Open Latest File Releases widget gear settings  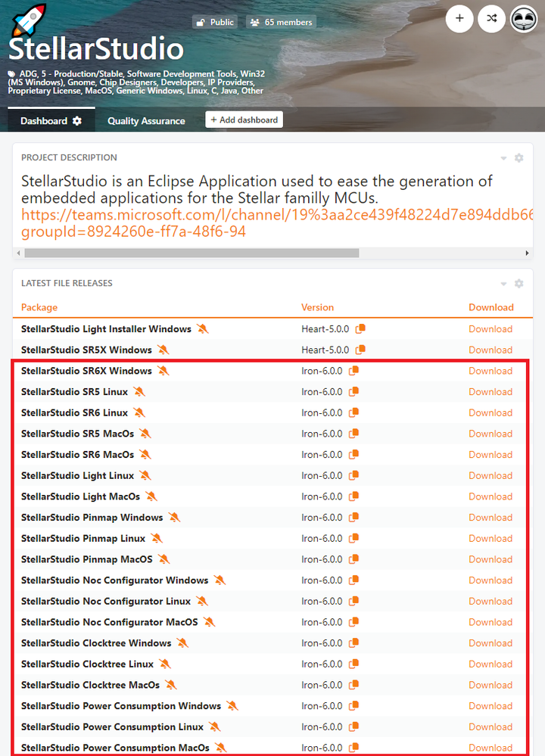coord(519,284)
